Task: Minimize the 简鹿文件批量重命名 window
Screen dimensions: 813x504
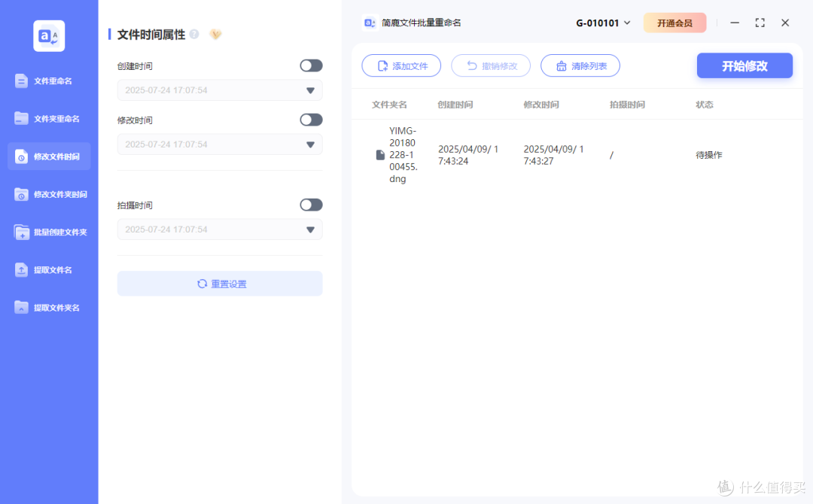Action: coord(735,23)
